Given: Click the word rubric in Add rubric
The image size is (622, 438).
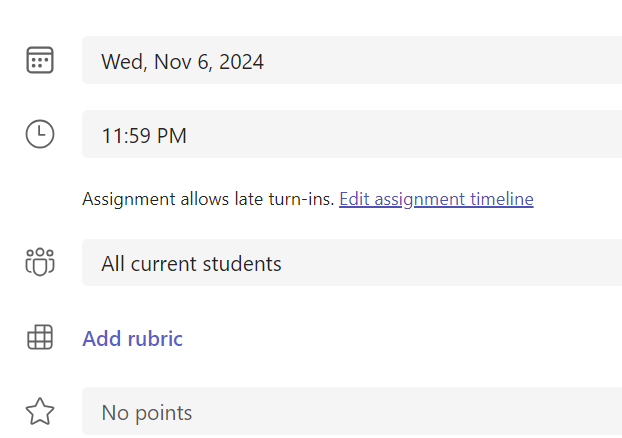Looking at the screenshot, I should (x=154, y=339).
